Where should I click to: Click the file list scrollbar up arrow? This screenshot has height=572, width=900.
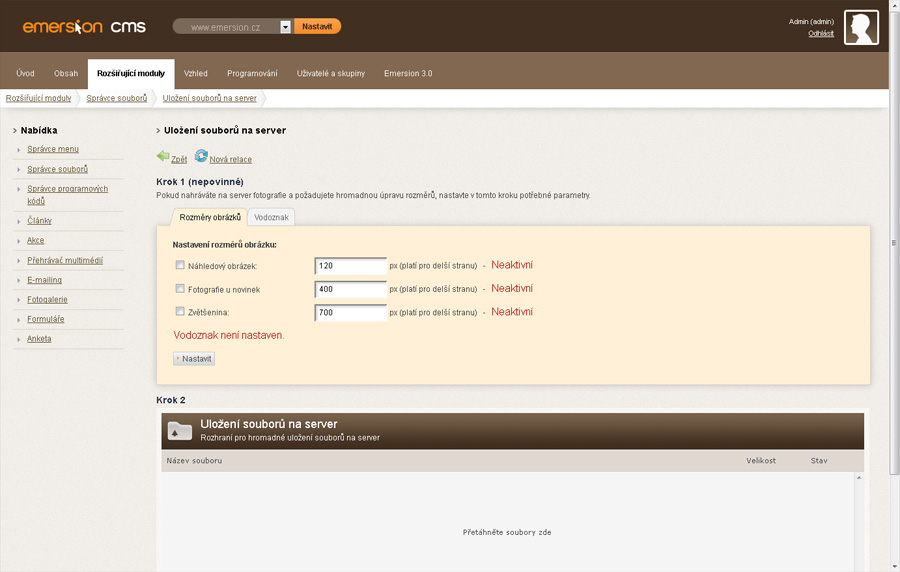(859, 479)
